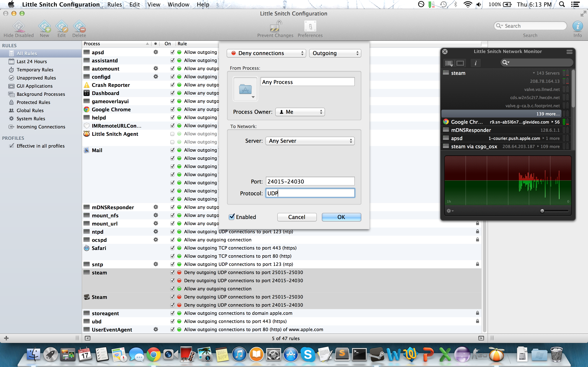Open the Process Owner Me dropdown

point(300,112)
